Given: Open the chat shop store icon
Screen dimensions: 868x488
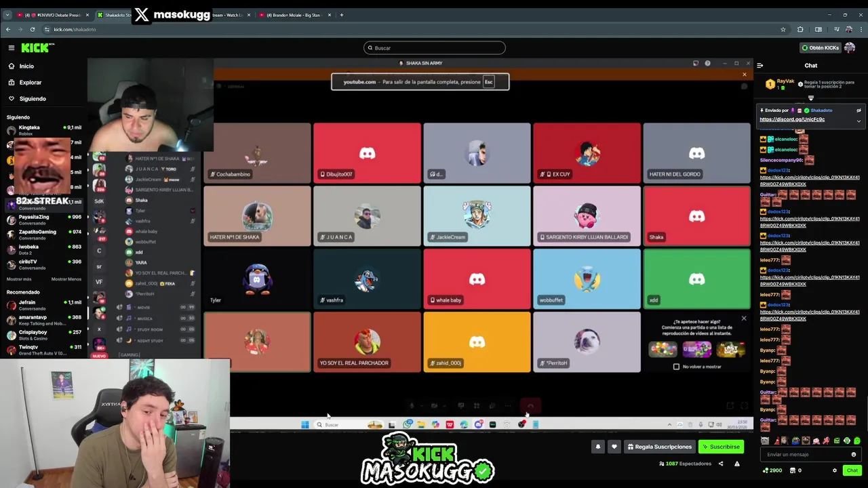Looking at the screenshot, I should click(793, 470).
